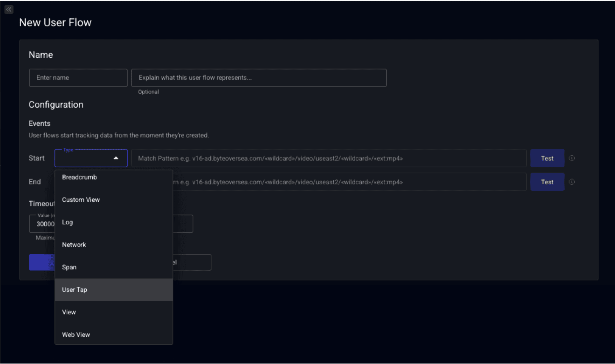The image size is (615, 364).
Task: Choose Web View event type
Action: [x=76, y=335]
